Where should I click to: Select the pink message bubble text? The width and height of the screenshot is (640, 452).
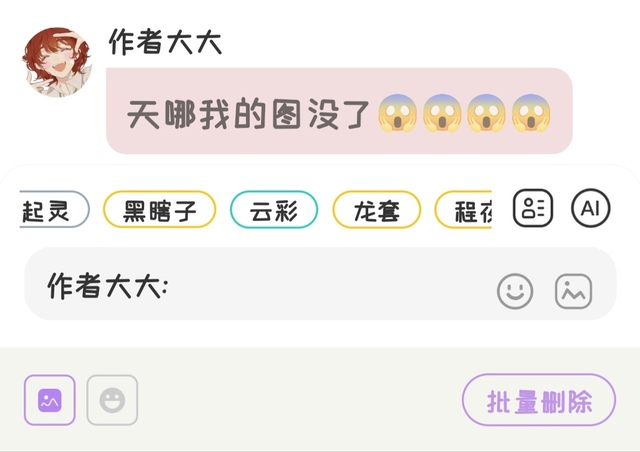[249, 114]
